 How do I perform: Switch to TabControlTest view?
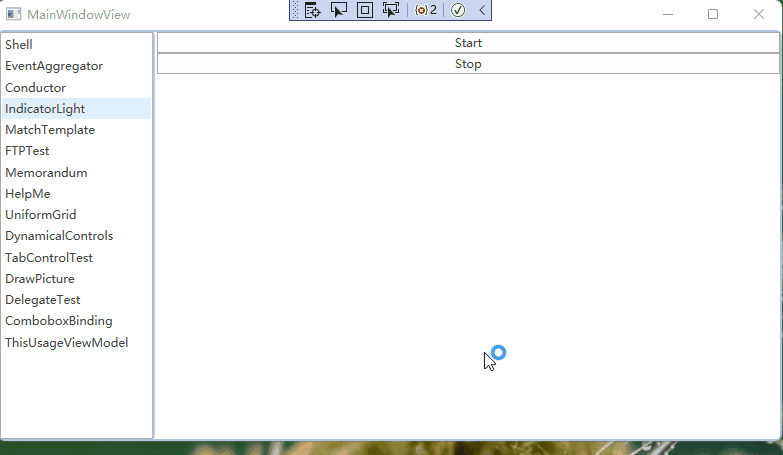[x=49, y=257]
